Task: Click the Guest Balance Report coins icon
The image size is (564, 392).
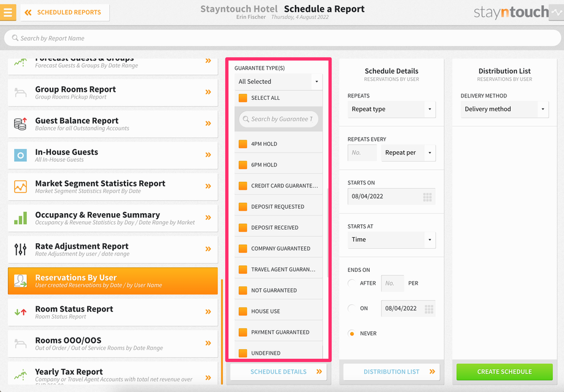Action: [x=20, y=124]
